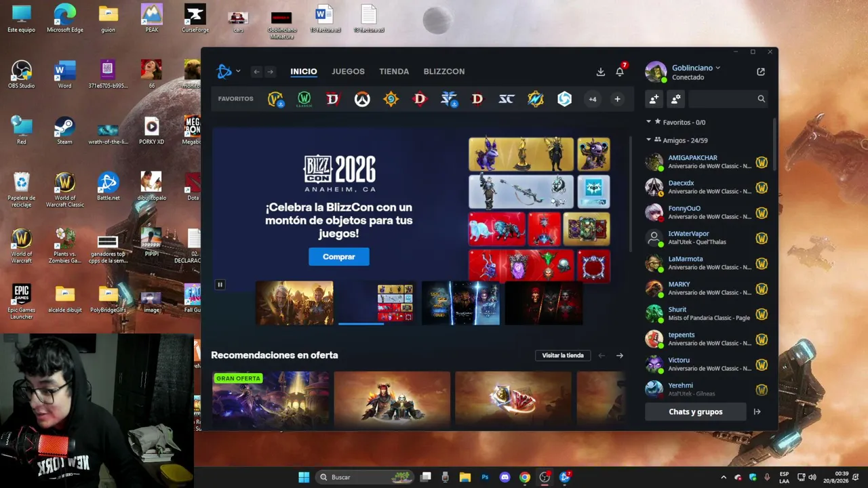Select the CurseForge desktop icon
The width and height of the screenshot is (868, 488).
pyautogui.click(x=195, y=18)
